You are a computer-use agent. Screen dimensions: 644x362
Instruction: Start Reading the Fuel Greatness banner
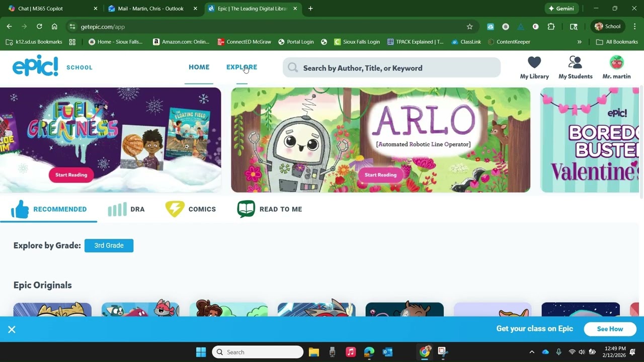tap(71, 175)
